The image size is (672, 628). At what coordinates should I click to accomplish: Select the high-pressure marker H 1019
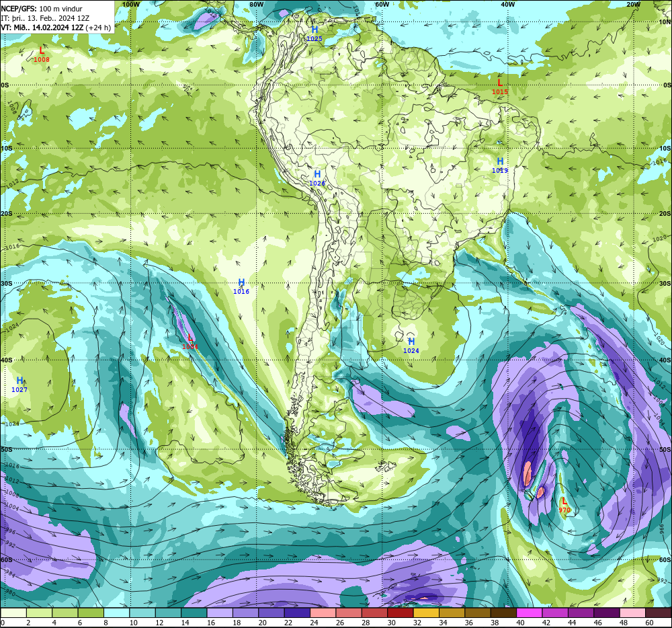(500, 165)
